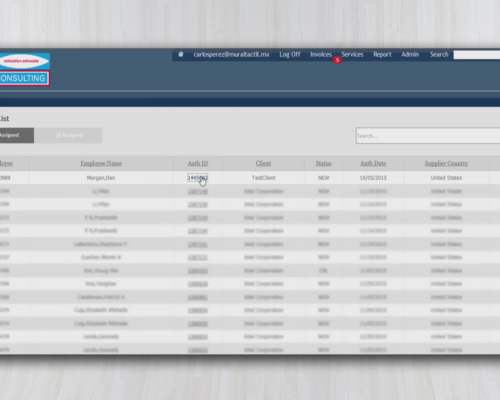
Task: Click the carlosperez@muraltactil.mx account link
Action: coord(231,54)
